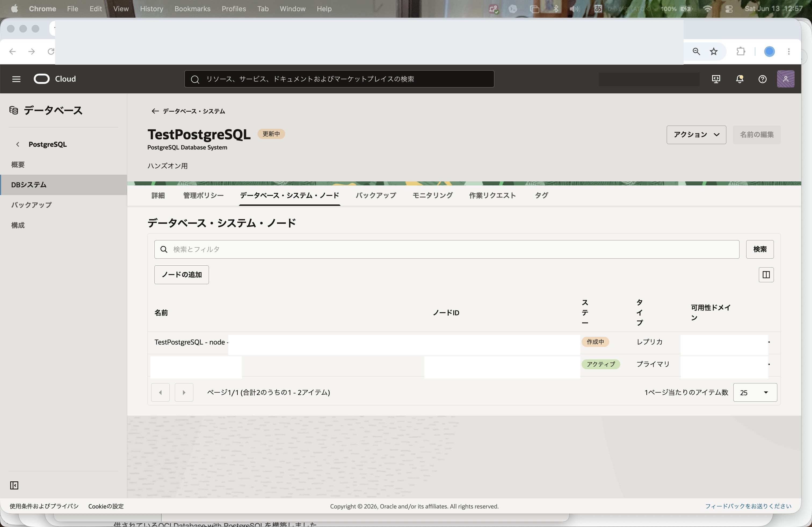The height and width of the screenshot is (527, 812).
Task: Expand the アクション dropdown
Action: pos(696,135)
